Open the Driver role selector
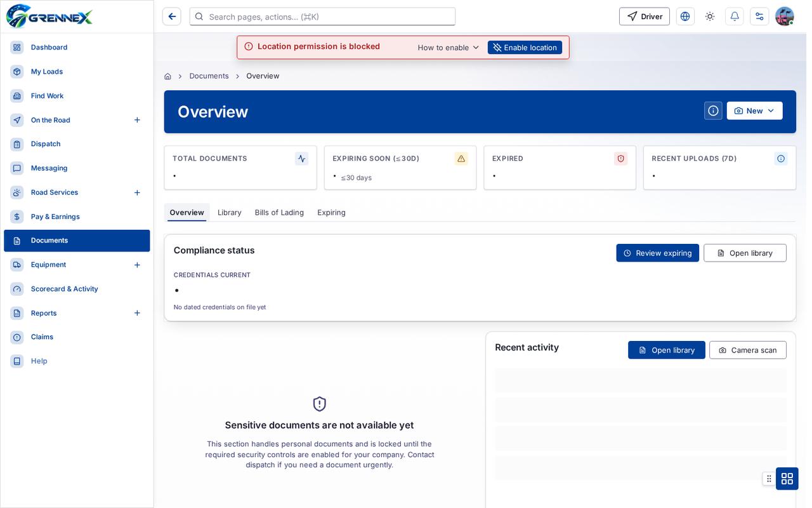Viewport: 812px width, 508px height. pyautogui.click(x=644, y=17)
